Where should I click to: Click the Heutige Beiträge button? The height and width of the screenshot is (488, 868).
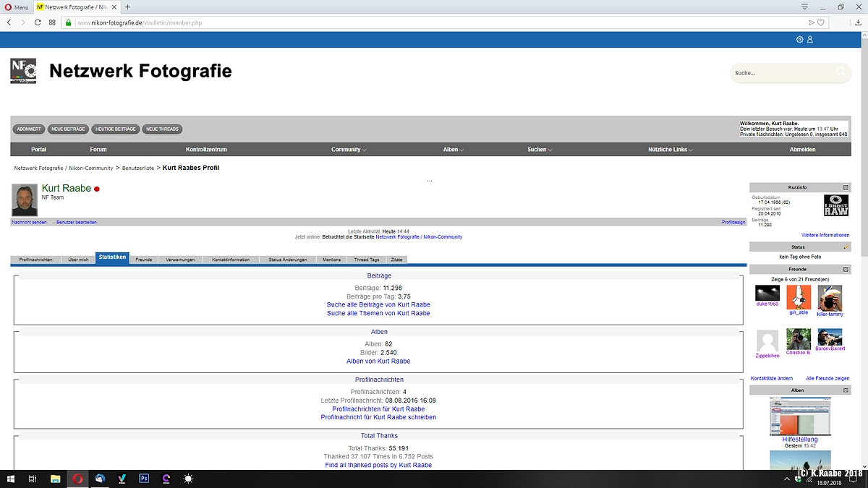(115, 129)
